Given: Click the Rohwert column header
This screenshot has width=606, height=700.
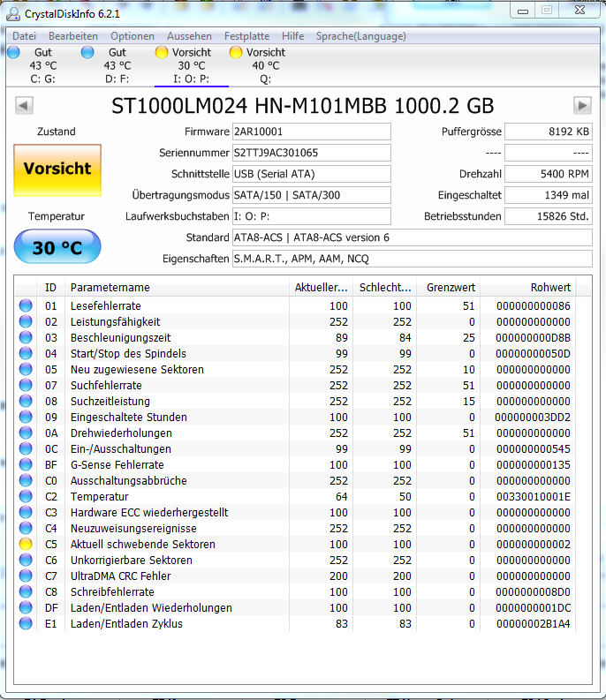Looking at the screenshot, I should [x=527, y=288].
